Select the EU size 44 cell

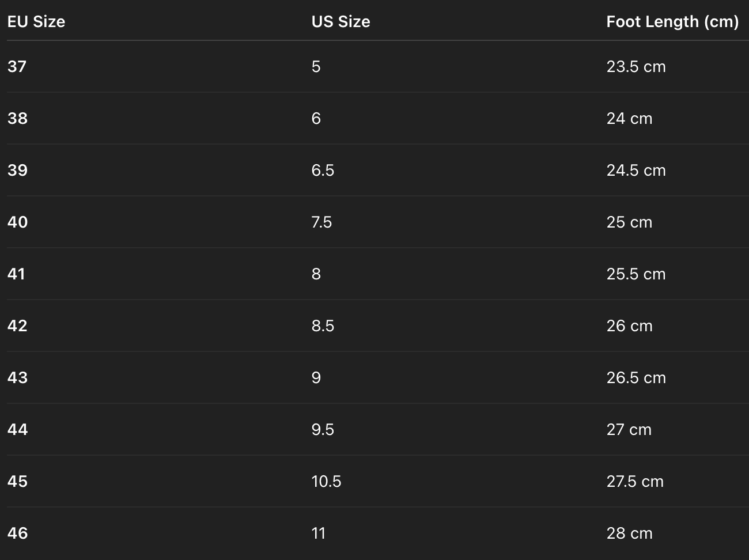point(17,430)
